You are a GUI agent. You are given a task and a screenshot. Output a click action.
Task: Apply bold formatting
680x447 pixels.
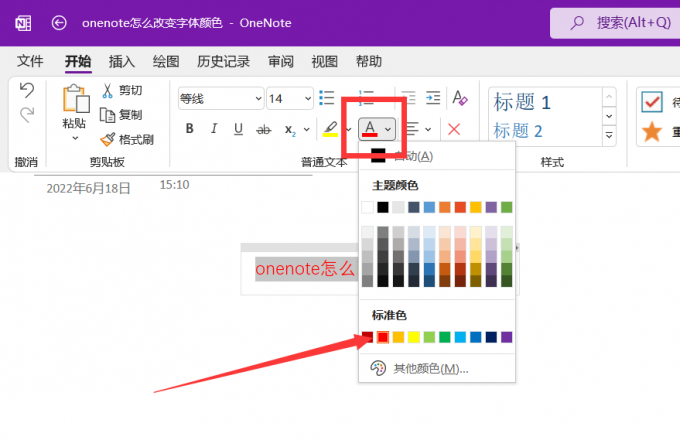[x=190, y=129]
